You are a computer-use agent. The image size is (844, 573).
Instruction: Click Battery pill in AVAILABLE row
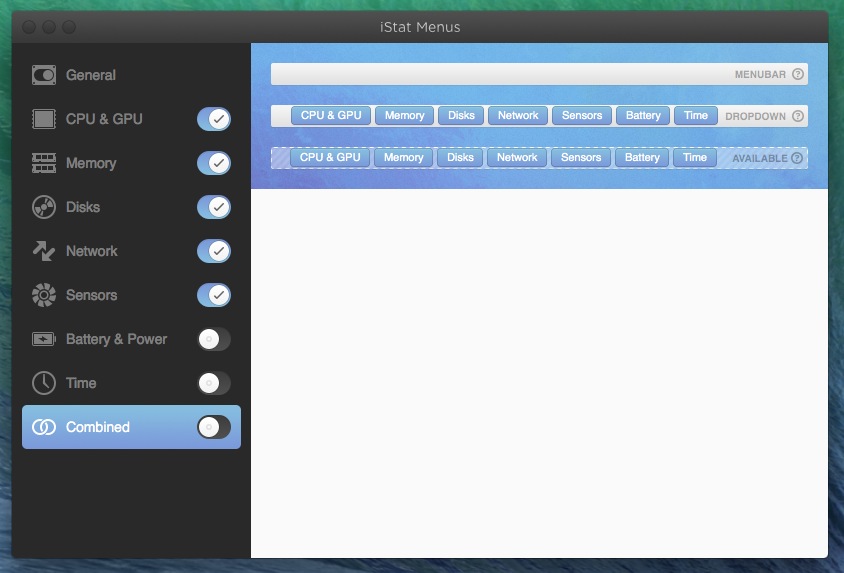[642, 158]
